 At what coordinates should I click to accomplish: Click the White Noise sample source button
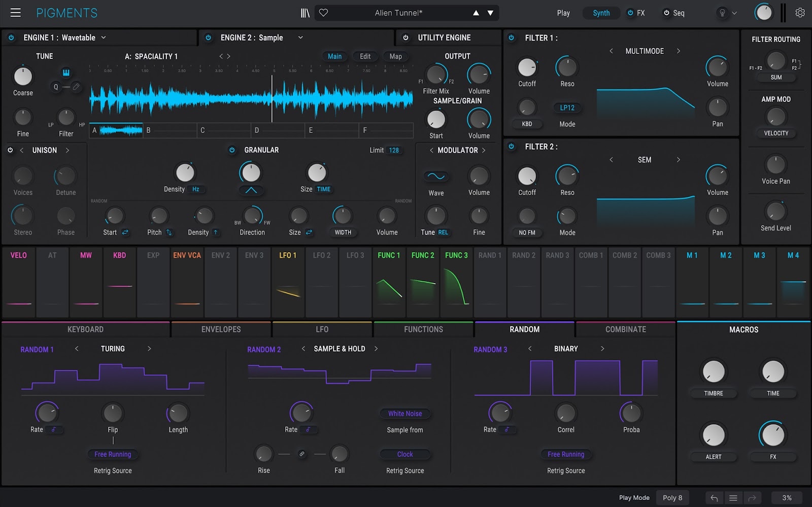(405, 414)
